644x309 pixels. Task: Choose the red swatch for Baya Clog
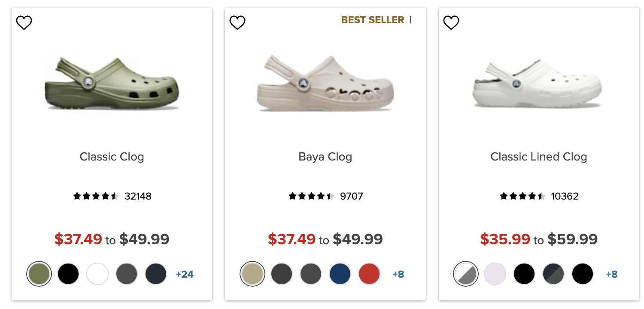click(x=369, y=274)
